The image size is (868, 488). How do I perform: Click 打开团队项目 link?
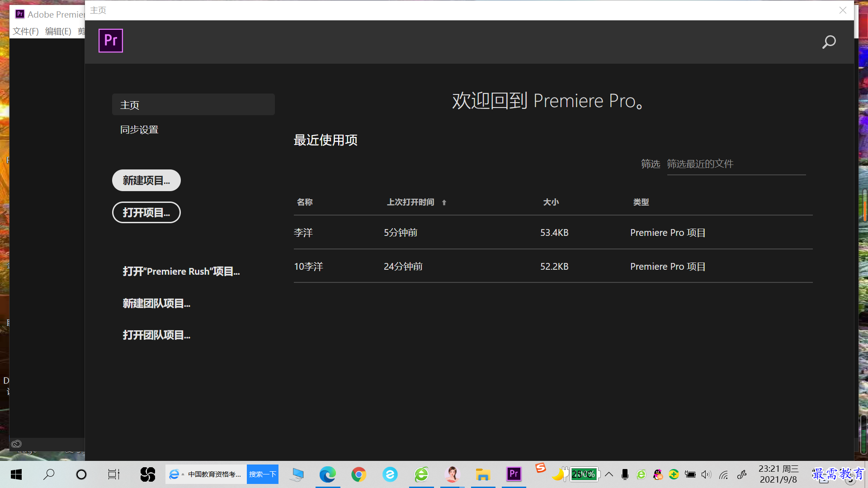[156, 335]
